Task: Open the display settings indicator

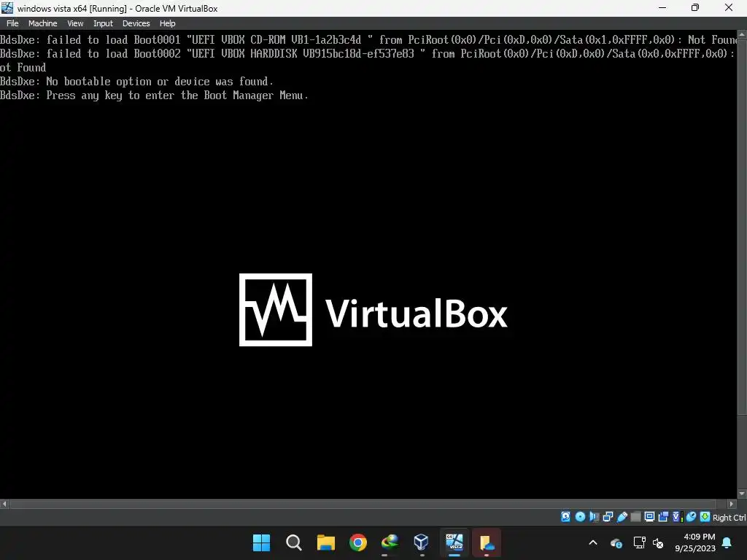Action: click(649, 517)
